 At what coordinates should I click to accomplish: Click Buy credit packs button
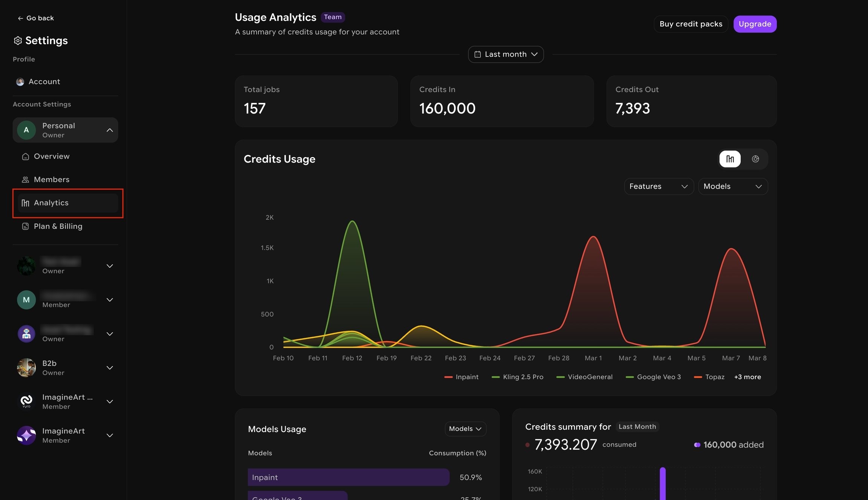point(691,24)
